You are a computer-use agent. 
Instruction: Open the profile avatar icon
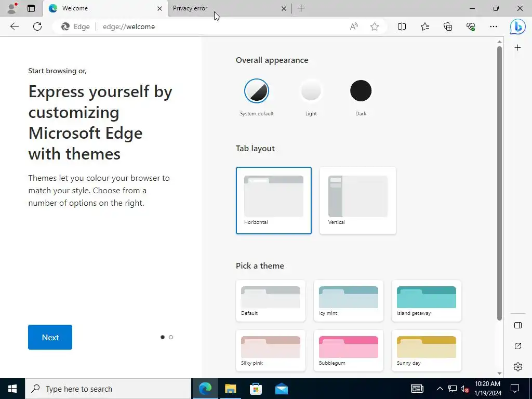[x=12, y=8]
